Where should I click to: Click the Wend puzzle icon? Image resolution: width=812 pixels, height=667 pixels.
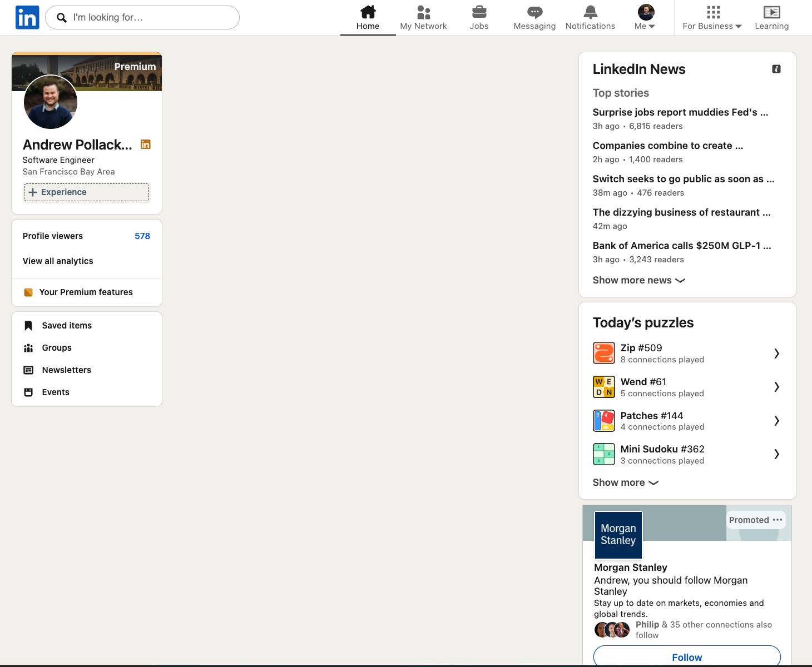604,387
